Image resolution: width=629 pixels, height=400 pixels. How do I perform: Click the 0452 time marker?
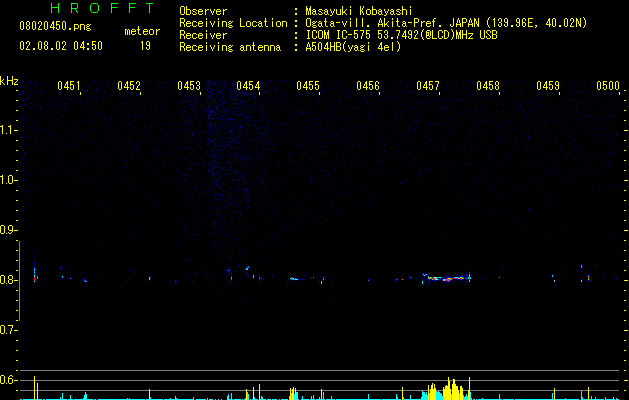coord(129,86)
